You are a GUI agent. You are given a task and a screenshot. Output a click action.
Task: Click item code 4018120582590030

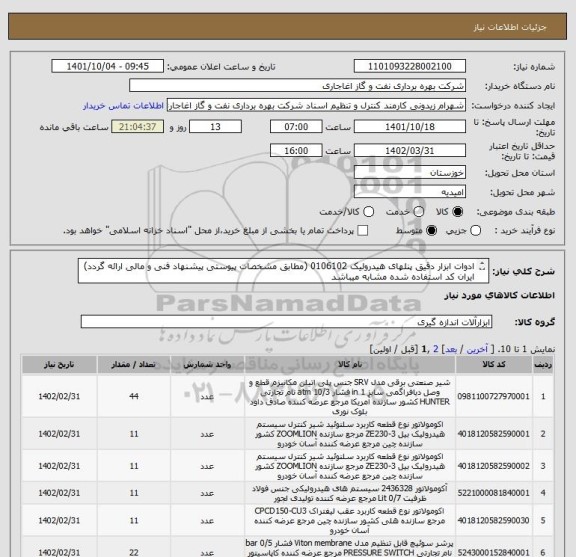pos(493,521)
